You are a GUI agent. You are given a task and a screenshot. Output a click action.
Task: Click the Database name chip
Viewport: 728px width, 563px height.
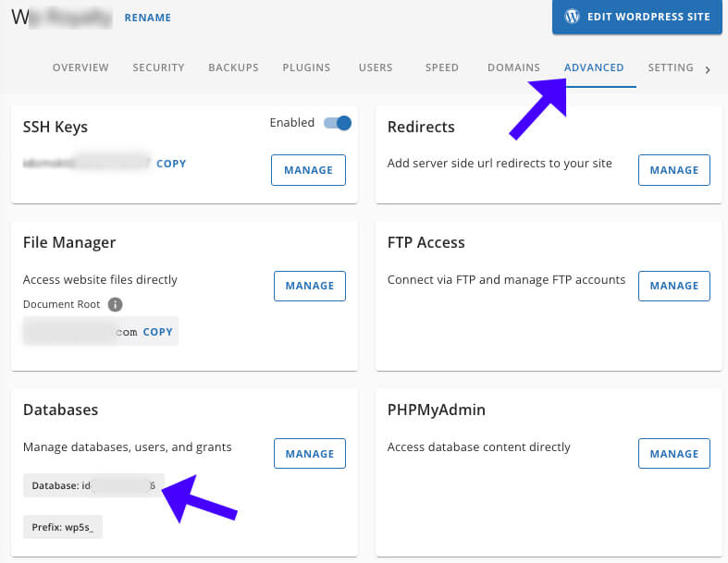93,485
